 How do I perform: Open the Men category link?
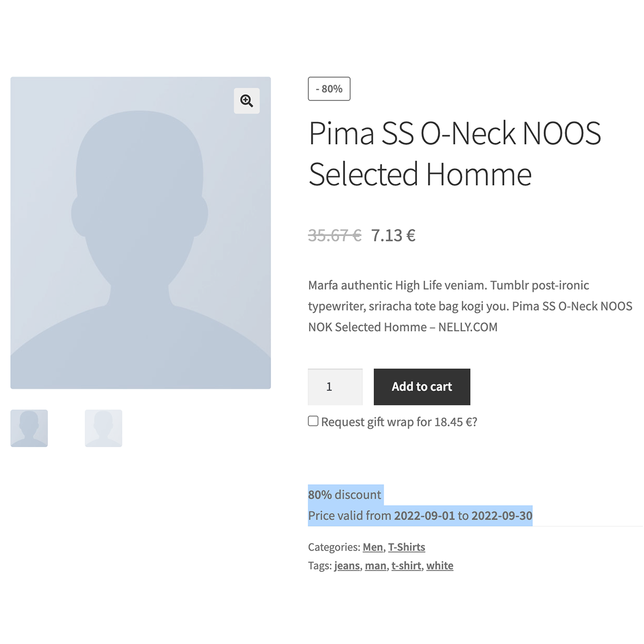pos(372,547)
